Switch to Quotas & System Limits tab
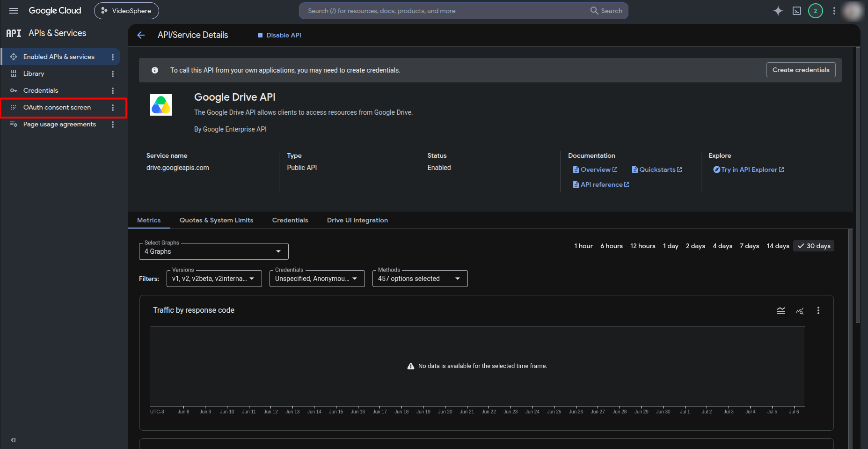The height and width of the screenshot is (449, 868). click(216, 220)
